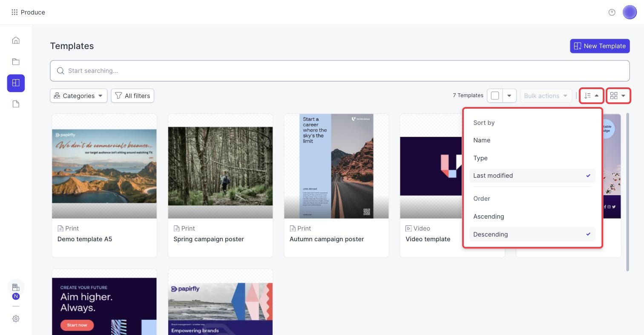Viewport: 644px width, 335px height.
Task: Select the Templates sidebar icon
Action: [x=16, y=83]
